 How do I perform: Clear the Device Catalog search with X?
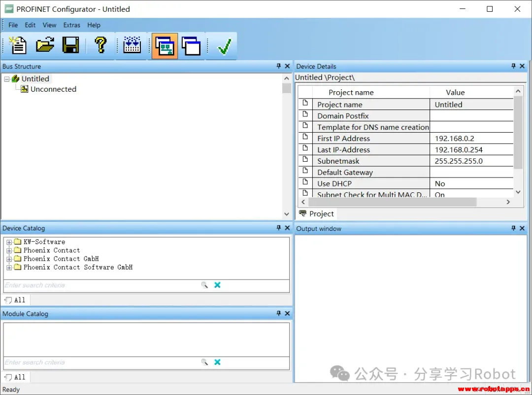pyautogui.click(x=218, y=285)
